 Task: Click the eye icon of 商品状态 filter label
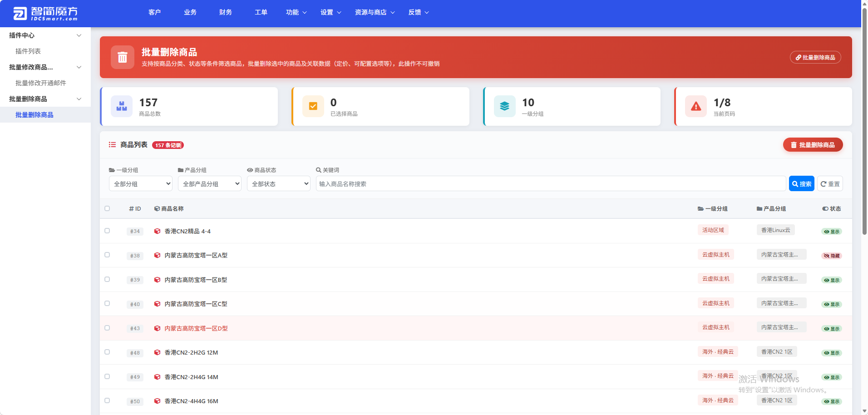[250, 170]
